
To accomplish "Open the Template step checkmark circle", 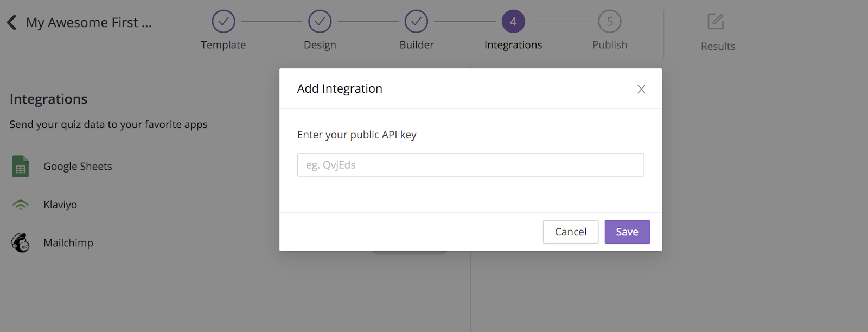I will pyautogui.click(x=224, y=22).
